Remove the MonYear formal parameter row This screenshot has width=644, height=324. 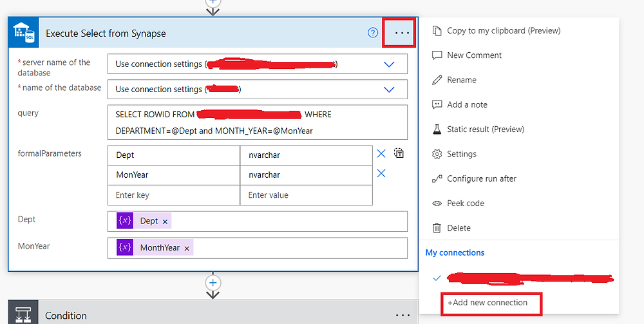381,174
